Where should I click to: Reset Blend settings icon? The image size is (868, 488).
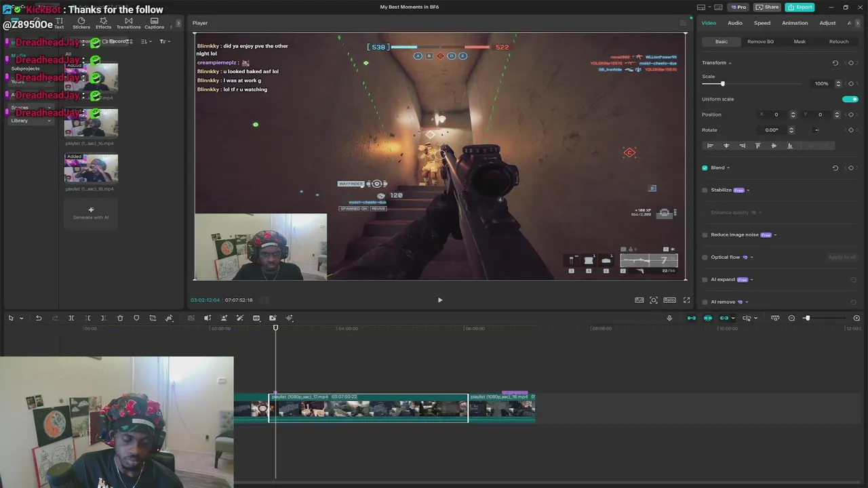pos(835,168)
